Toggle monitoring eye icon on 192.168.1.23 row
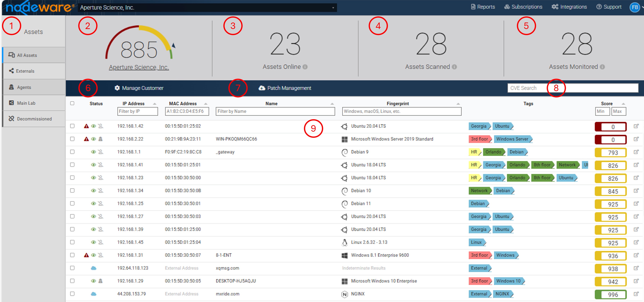The height and width of the screenshot is (302, 644). point(94,178)
